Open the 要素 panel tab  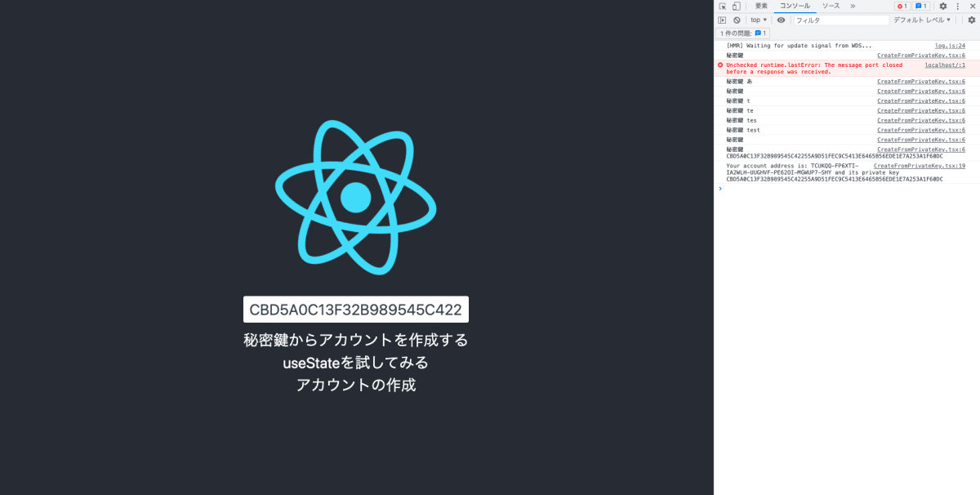760,6
